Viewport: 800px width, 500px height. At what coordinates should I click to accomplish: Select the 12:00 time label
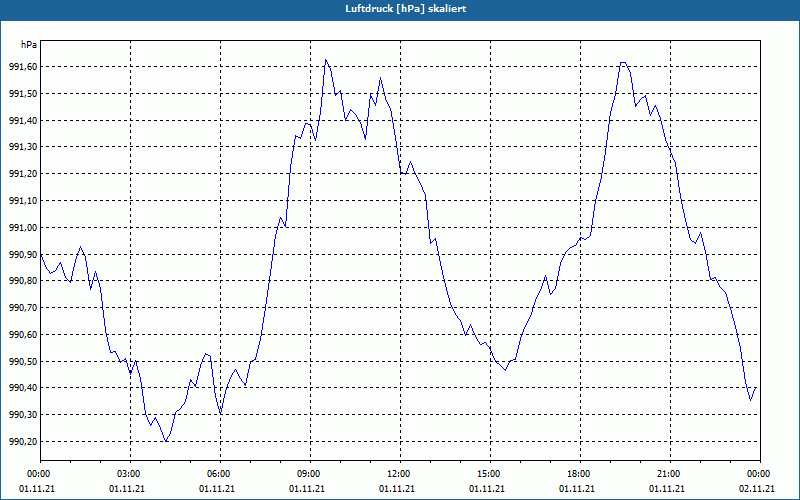click(x=397, y=474)
